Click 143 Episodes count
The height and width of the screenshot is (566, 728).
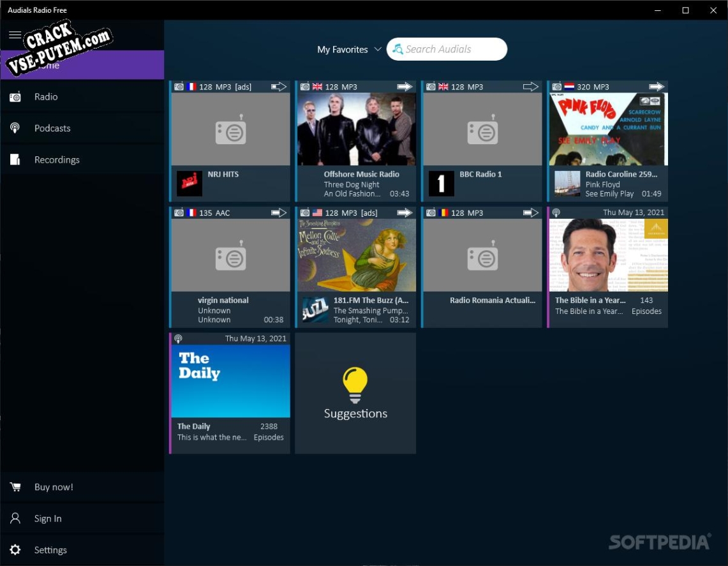(x=646, y=306)
